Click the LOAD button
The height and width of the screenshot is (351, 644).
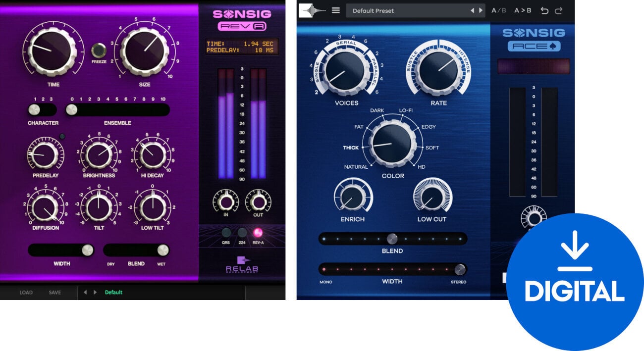click(26, 292)
